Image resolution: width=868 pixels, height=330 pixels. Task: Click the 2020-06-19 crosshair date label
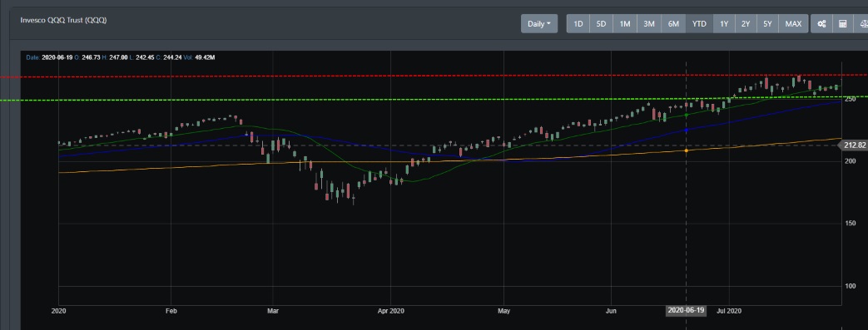coord(686,310)
